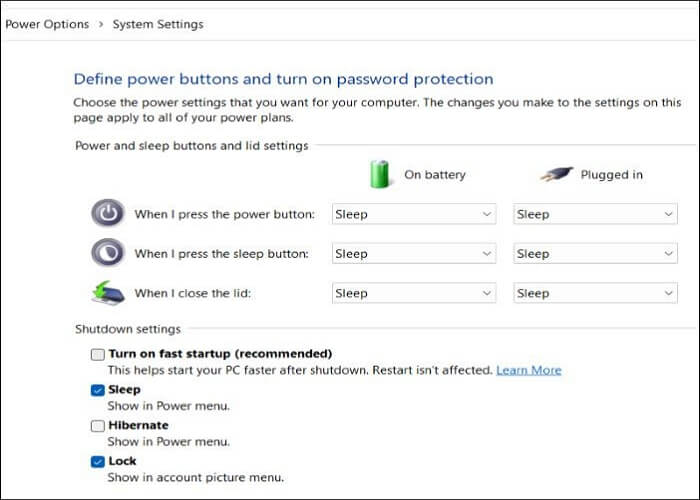The height and width of the screenshot is (500, 700).
Task: Click the breadcrumb arrow after Power Options
Action: pyautogui.click(x=100, y=24)
